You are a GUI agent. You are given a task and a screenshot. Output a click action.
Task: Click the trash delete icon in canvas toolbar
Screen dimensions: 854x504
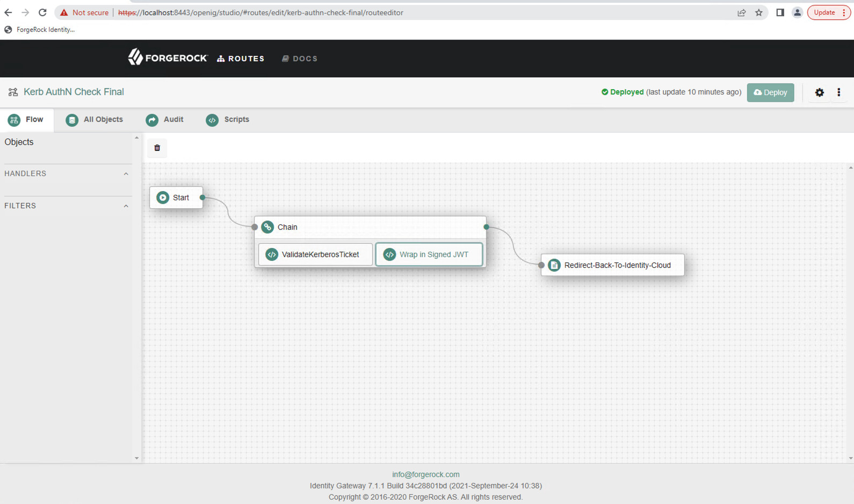(x=157, y=148)
